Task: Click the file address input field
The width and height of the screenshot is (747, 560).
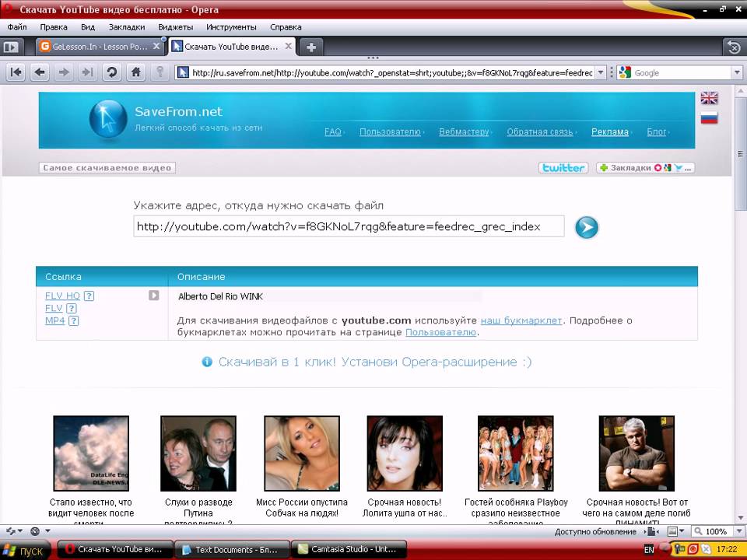Action: [x=349, y=226]
